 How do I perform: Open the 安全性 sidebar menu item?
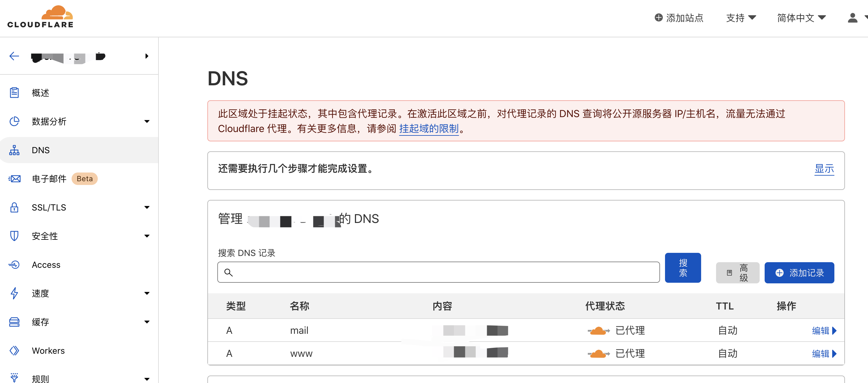45,236
